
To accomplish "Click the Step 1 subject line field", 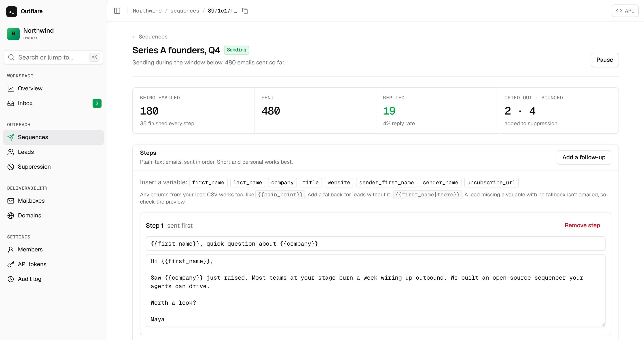I will pos(375,244).
